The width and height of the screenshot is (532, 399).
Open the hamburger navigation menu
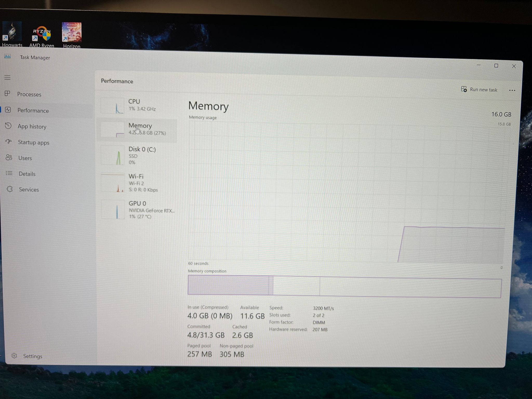[7, 77]
